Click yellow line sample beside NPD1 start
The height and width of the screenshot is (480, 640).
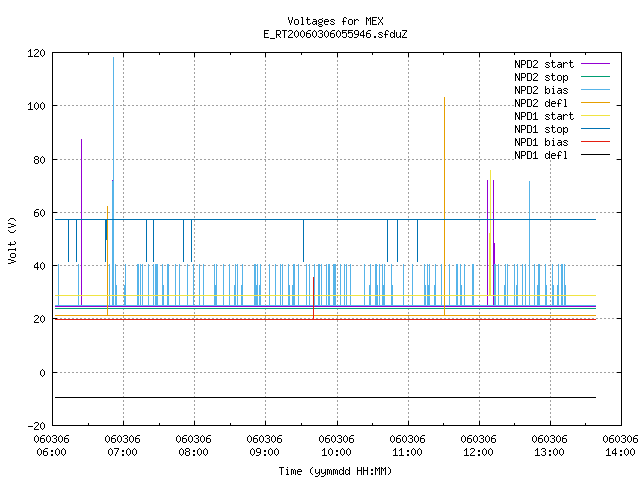click(596, 116)
